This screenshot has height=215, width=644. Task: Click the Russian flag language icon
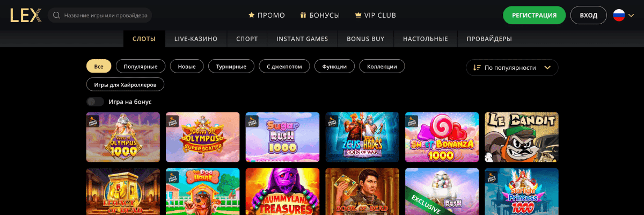tap(619, 15)
